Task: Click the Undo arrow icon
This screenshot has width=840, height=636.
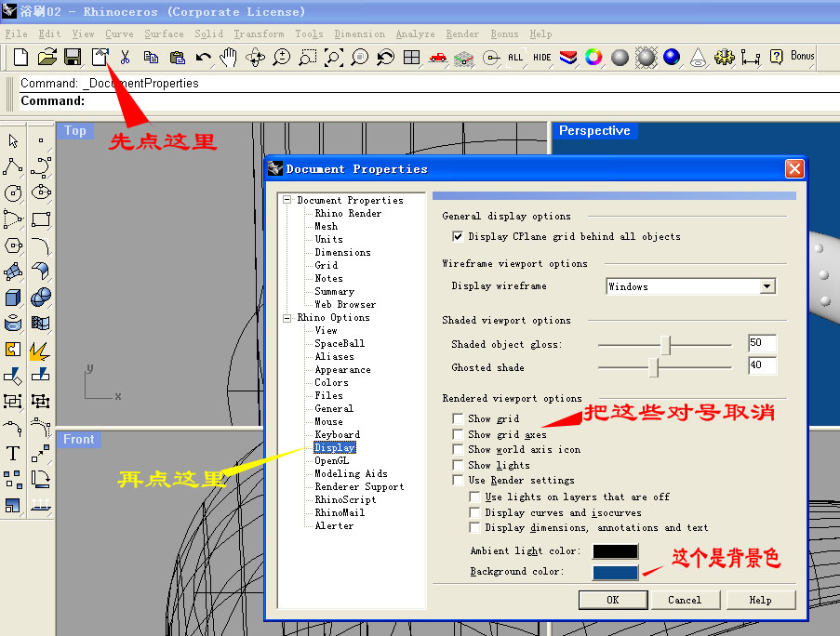Action: coord(203,58)
